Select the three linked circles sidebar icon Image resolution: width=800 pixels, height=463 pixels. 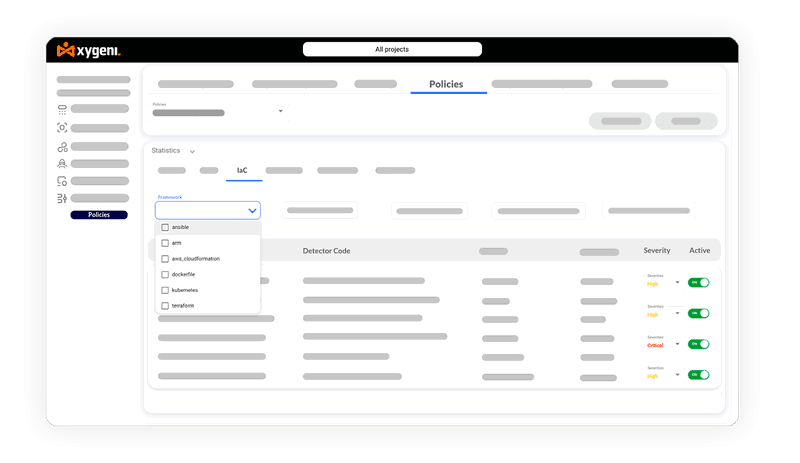tap(62, 146)
